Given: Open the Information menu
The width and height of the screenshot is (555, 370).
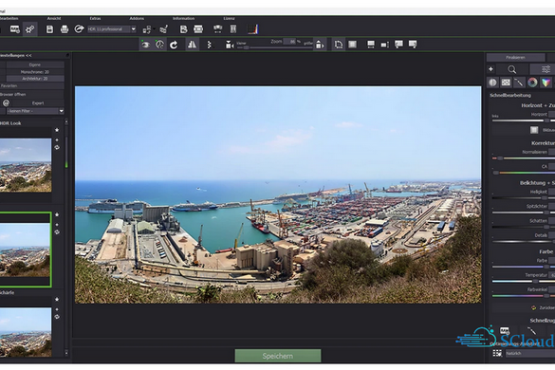Looking at the screenshot, I should pos(183,18).
